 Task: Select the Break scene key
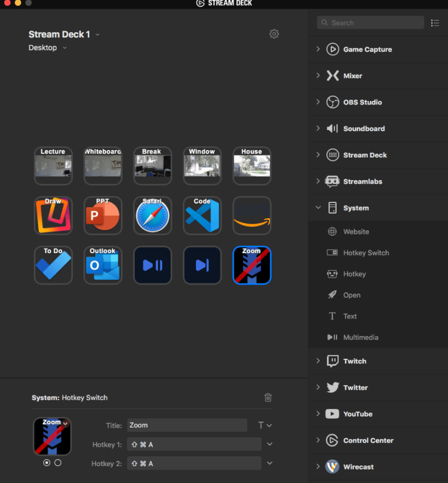point(152,166)
